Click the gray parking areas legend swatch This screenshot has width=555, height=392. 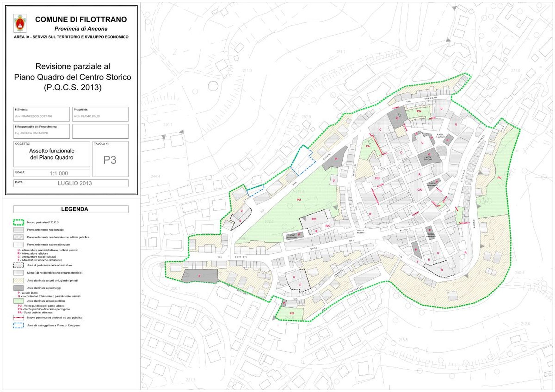(x=18, y=288)
